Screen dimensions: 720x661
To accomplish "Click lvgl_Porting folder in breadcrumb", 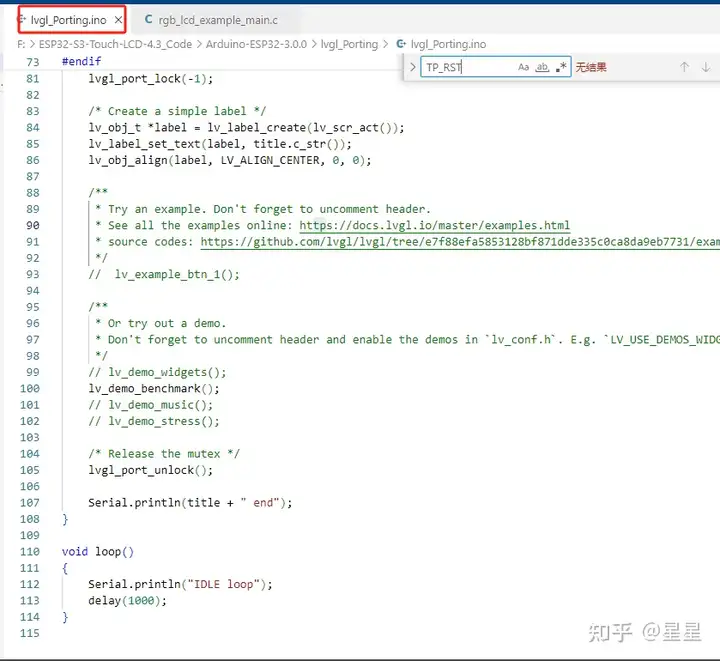I will [349, 45].
